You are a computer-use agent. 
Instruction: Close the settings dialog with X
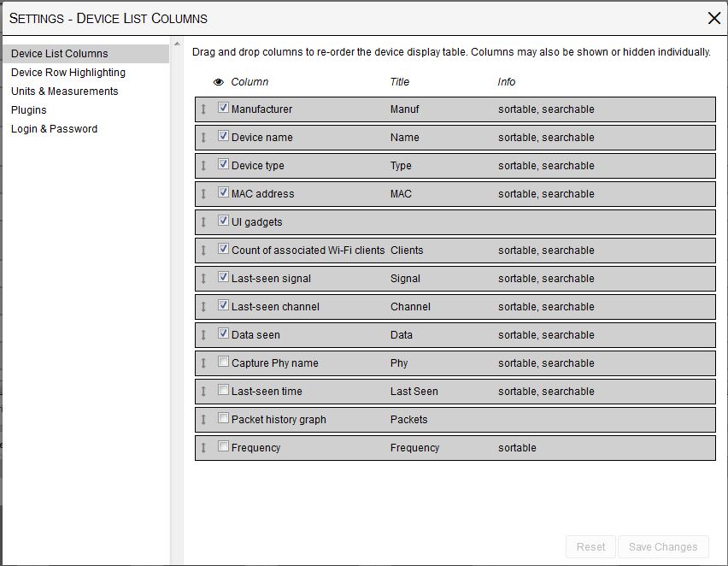714,18
